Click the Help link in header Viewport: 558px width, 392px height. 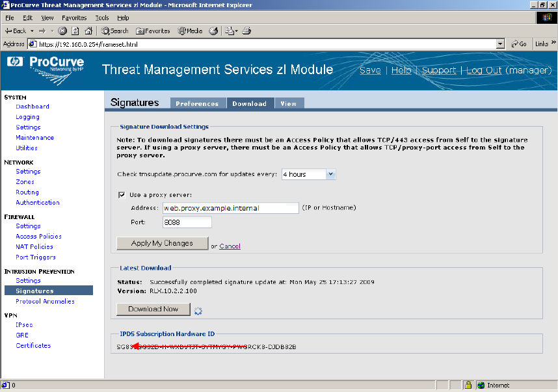click(401, 70)
